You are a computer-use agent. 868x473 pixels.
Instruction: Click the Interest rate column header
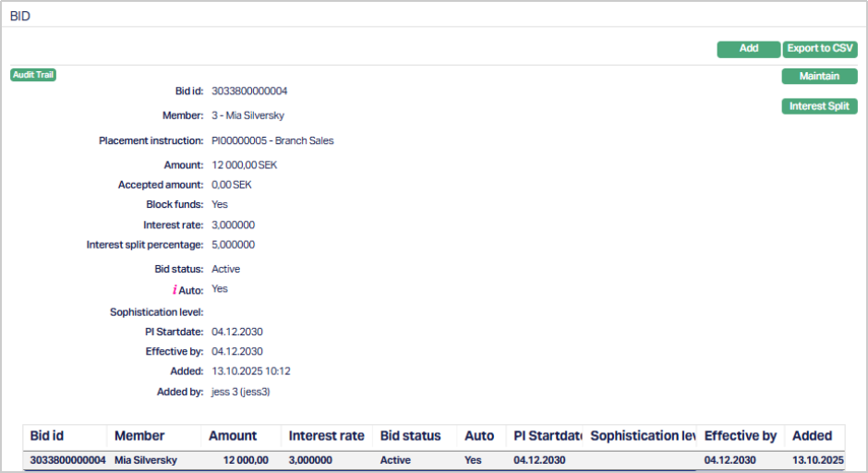pos(325,436)
